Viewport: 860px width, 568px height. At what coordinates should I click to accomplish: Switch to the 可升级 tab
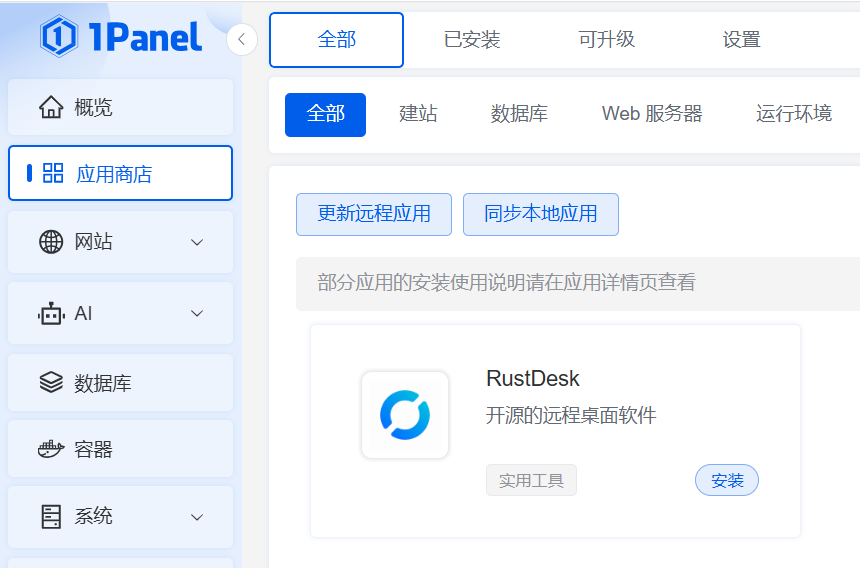click(607, 40)
